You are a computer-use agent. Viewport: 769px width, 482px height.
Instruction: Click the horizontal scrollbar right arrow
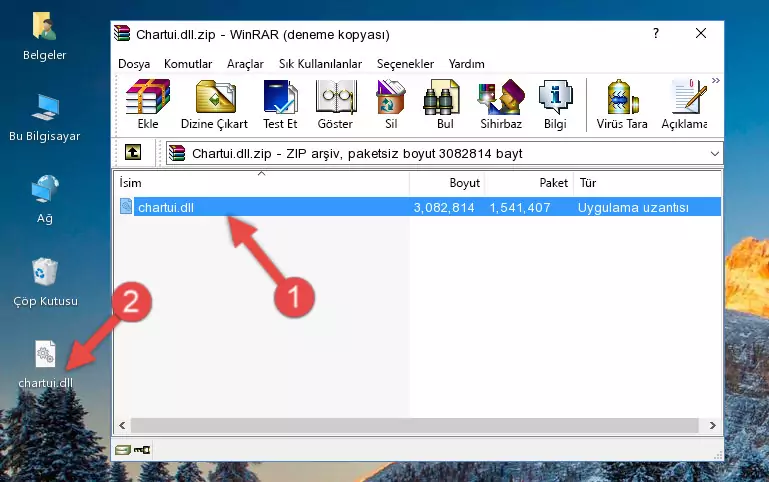point(713,425)
